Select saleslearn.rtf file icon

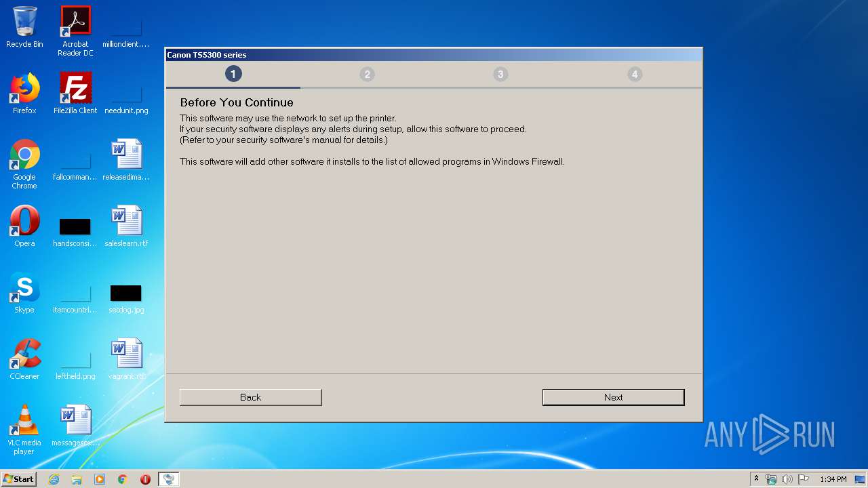[x=126, y=226]
